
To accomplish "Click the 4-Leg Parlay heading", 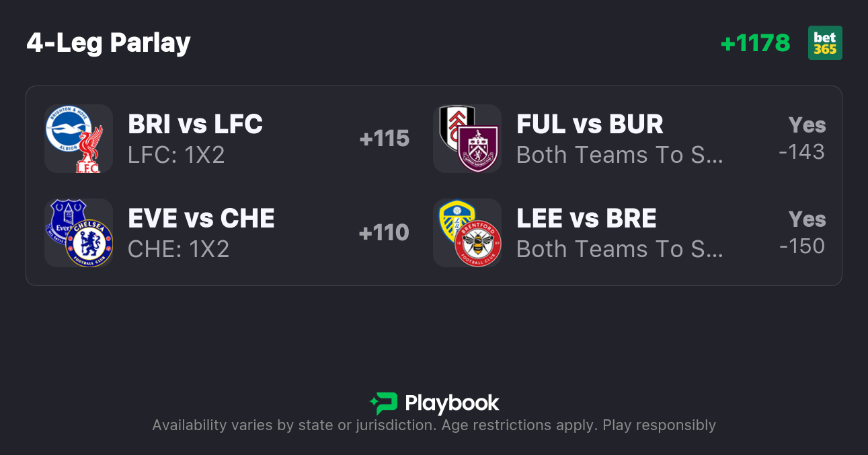I will 109,43.
